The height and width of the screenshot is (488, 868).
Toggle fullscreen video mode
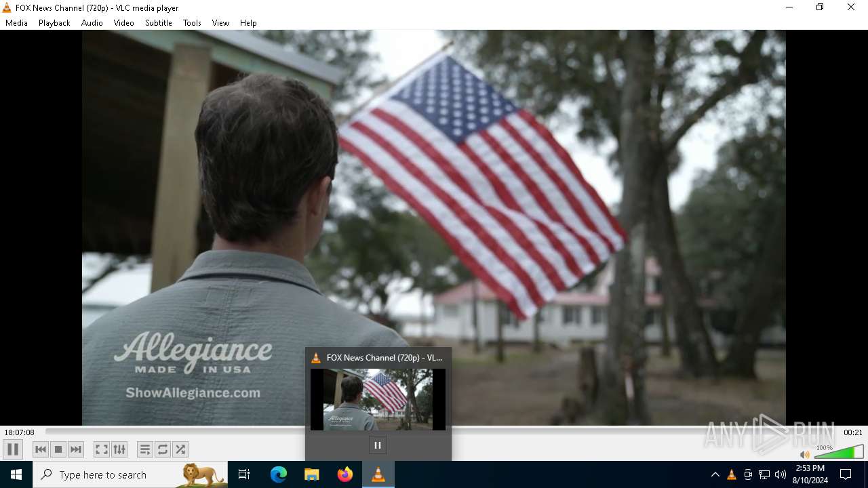101,449
